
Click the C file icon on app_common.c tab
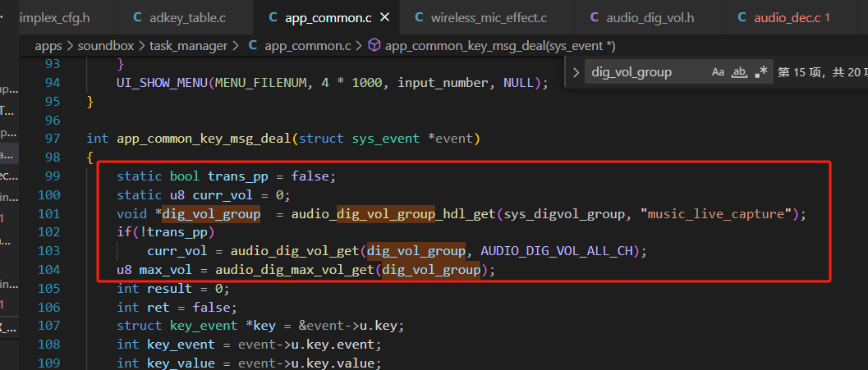pos(273,18)
